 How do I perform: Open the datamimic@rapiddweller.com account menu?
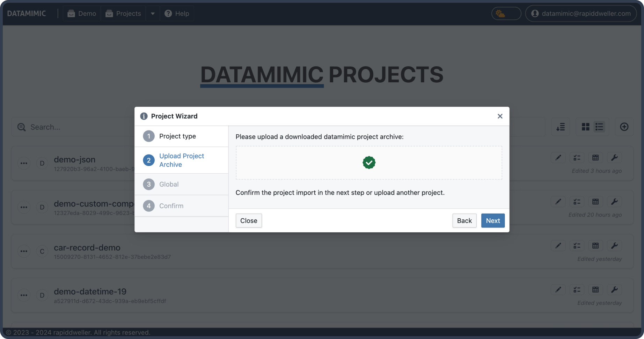pos(580,14)
